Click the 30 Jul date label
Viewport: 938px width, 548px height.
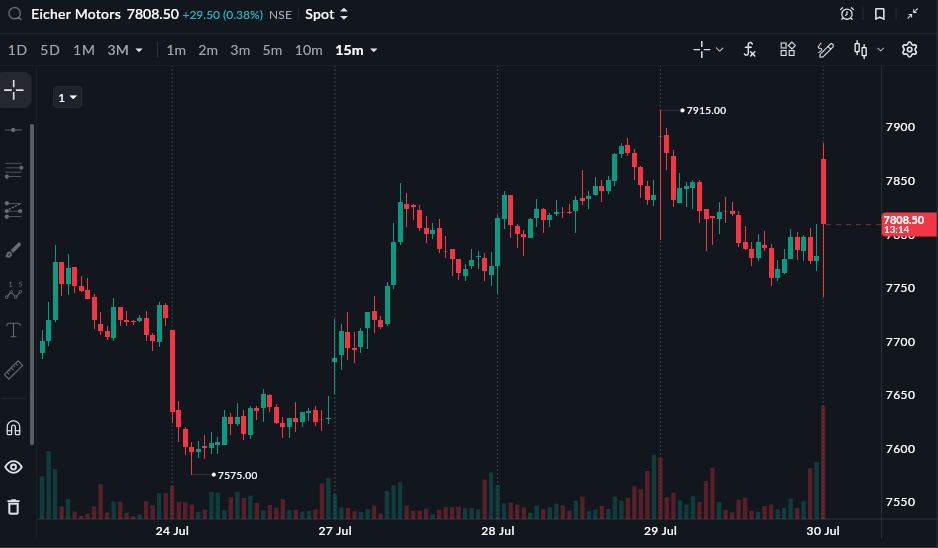[823, 531]
